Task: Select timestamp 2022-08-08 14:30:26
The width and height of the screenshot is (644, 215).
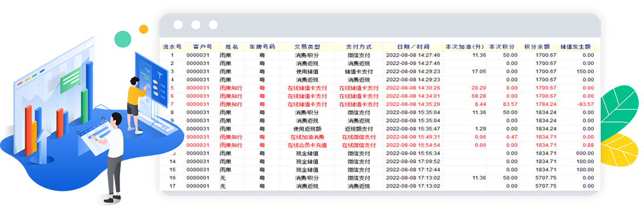Action: pyautogui.click(x=413, y=88)
